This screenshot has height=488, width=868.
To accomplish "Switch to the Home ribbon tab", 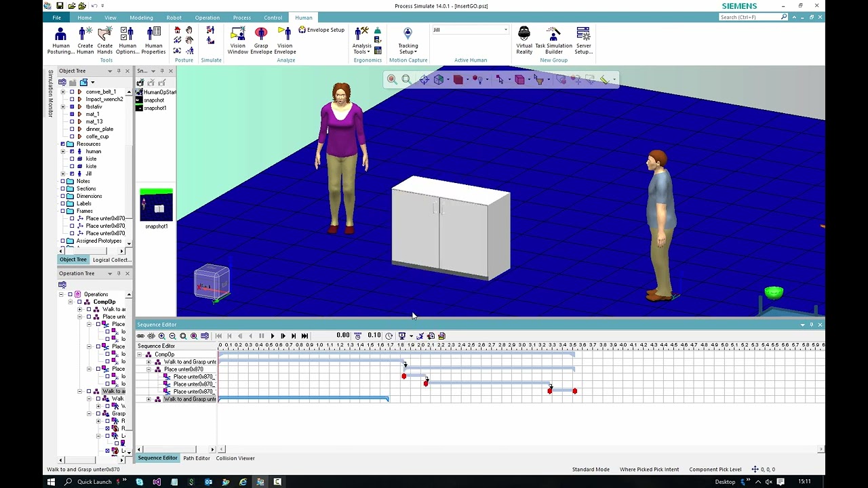I will (85, 18).
